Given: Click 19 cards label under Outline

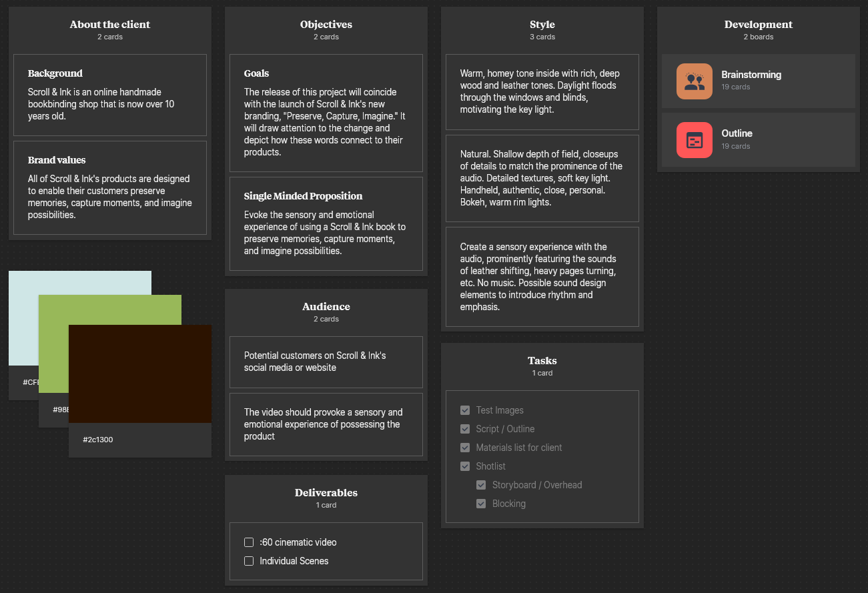Looking at the screenshot, I should tap(736, 146).
